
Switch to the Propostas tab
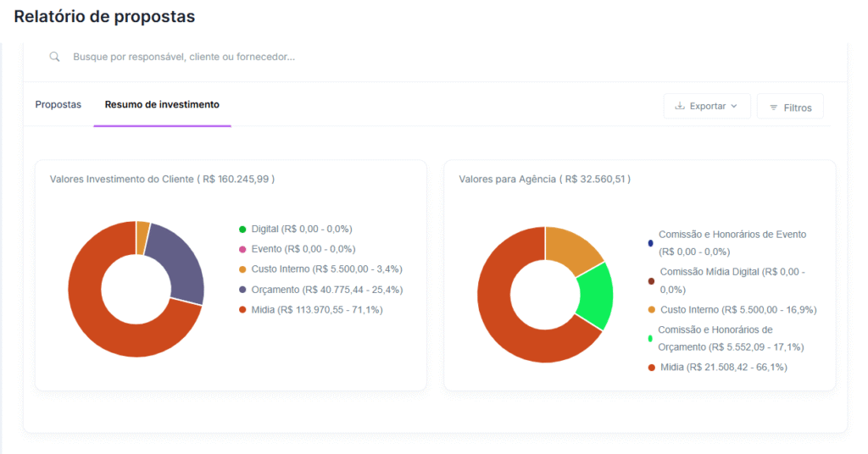(x=58, y=105)
